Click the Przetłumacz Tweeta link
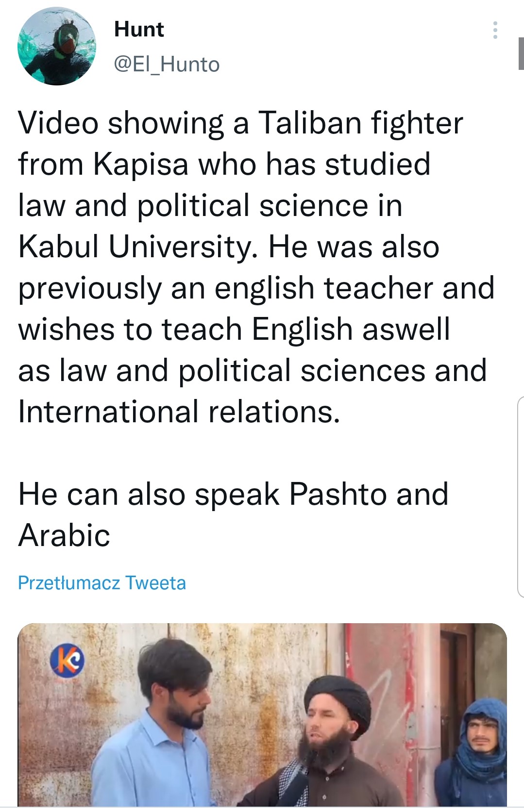 pos(102,583)
